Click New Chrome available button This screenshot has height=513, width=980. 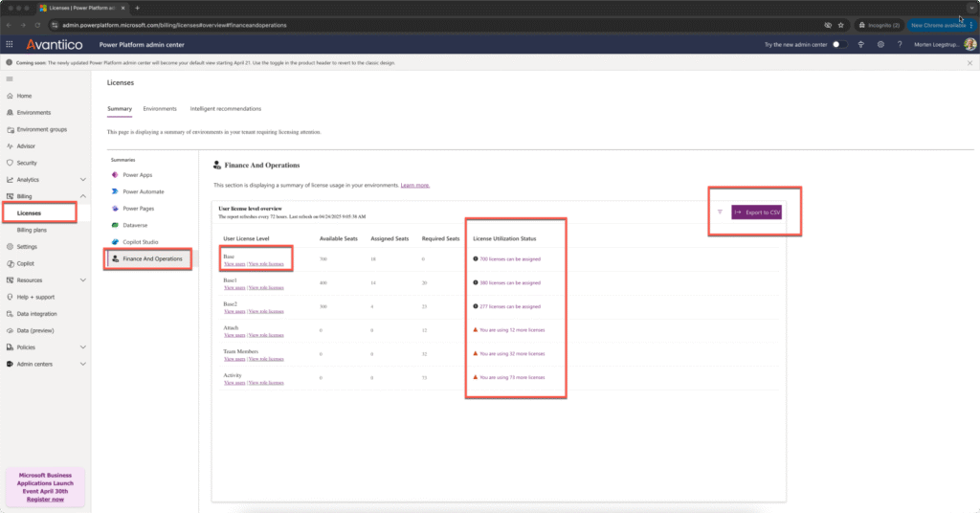[x=941, y=25]
